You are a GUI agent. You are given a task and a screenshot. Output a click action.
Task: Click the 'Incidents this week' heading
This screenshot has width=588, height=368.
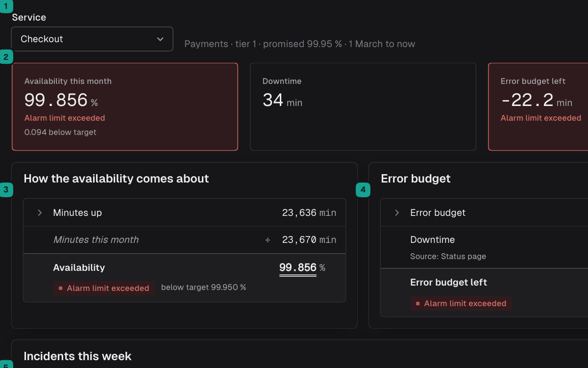tap(77, 356)
